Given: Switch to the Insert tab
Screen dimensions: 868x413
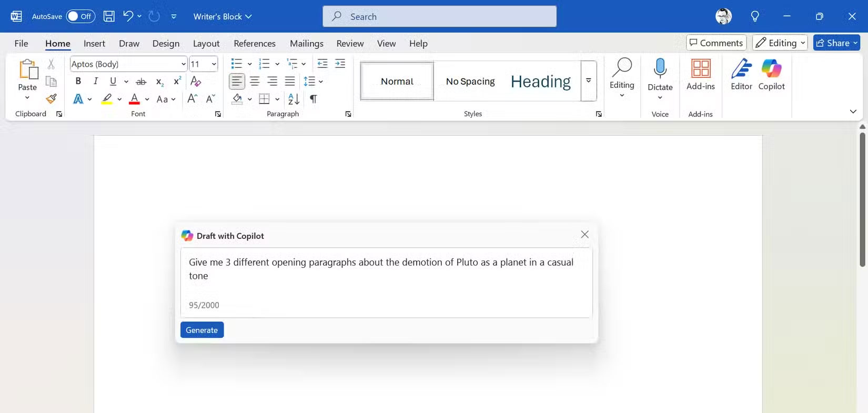Looking at the screenshot, I should coord(94,44).
